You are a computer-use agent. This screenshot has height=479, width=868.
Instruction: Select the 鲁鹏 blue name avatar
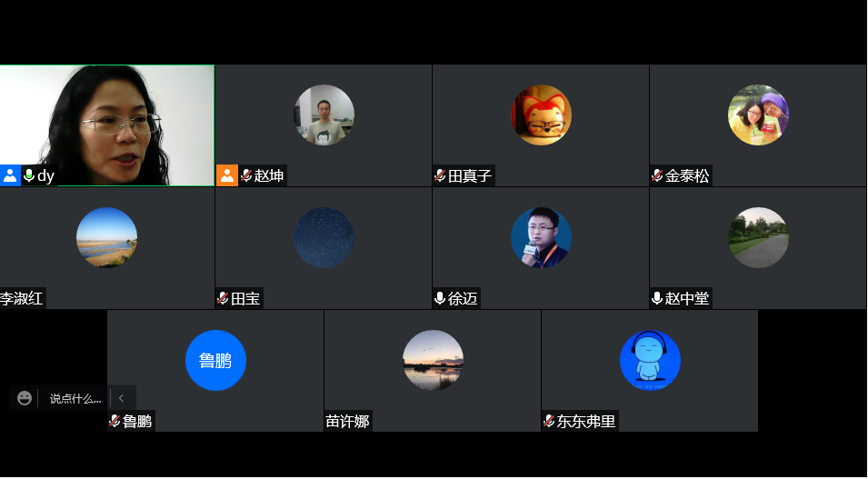[216, 361]
